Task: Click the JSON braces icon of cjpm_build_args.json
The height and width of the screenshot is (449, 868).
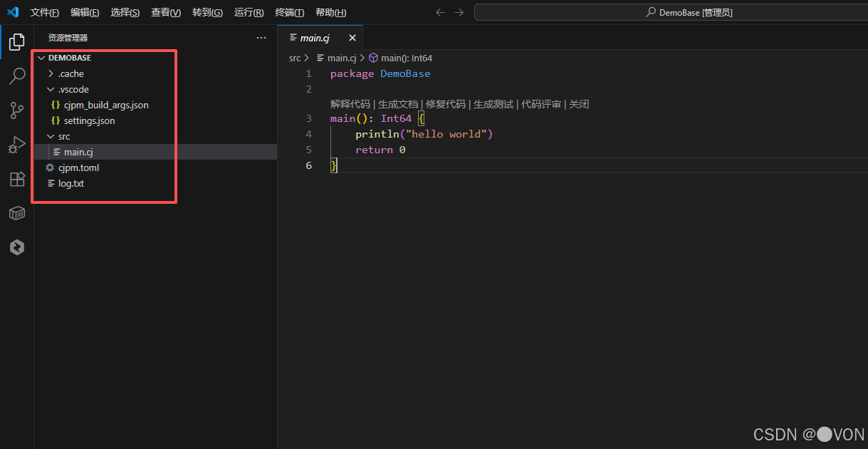Action: point(56,105)
